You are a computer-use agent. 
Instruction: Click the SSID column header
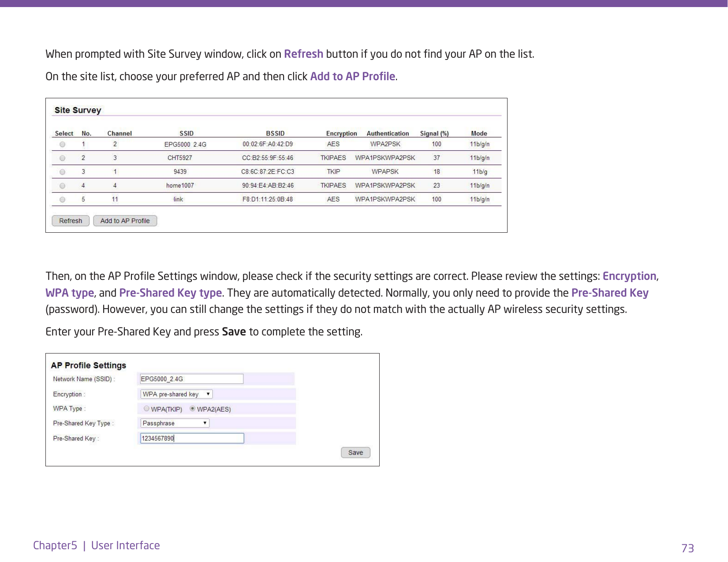[x=187, y=134]
